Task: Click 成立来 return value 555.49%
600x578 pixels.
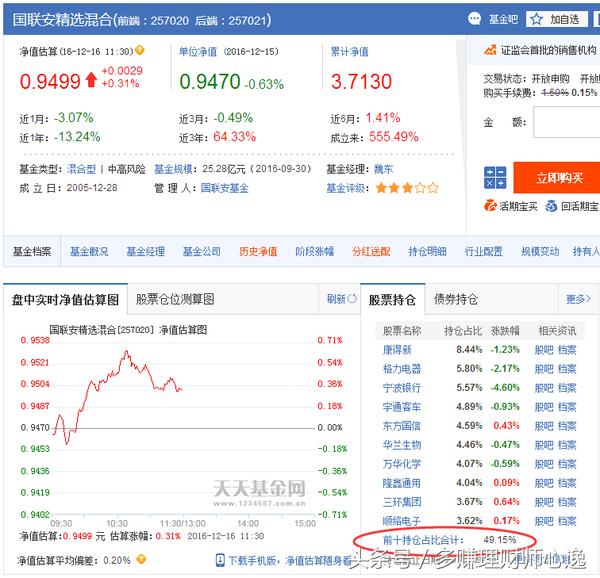Action: [x=394, y=137]
